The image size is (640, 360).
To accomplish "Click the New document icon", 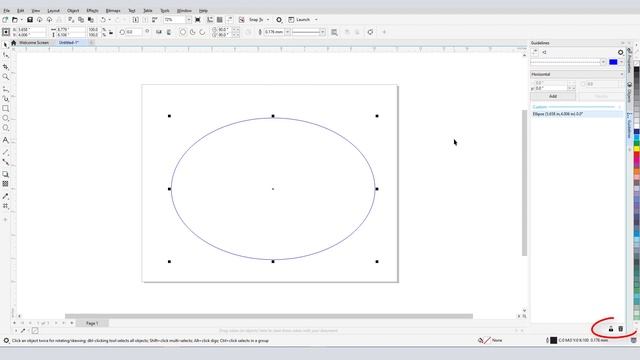I will click(x=5, y=20).
